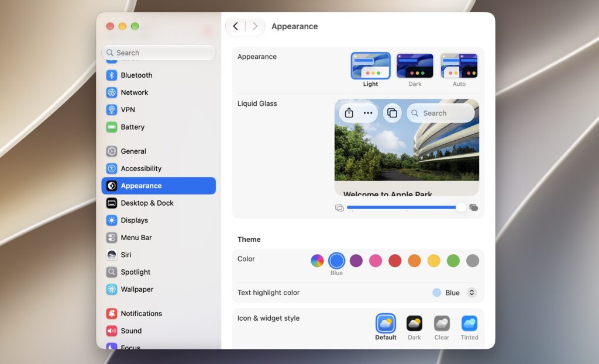Zoom the window with the green button
This screenshot has height=364, width=599.
(135, 26)
